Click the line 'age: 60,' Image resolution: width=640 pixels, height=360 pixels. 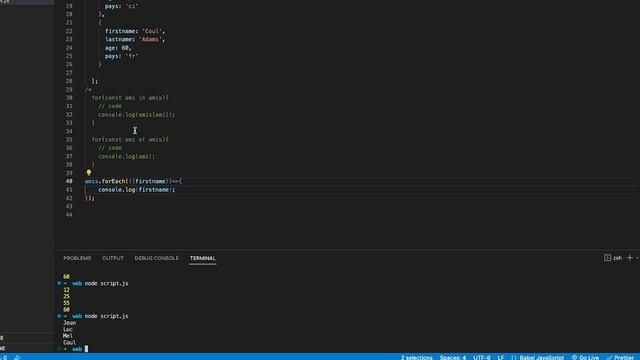[118, 48]
